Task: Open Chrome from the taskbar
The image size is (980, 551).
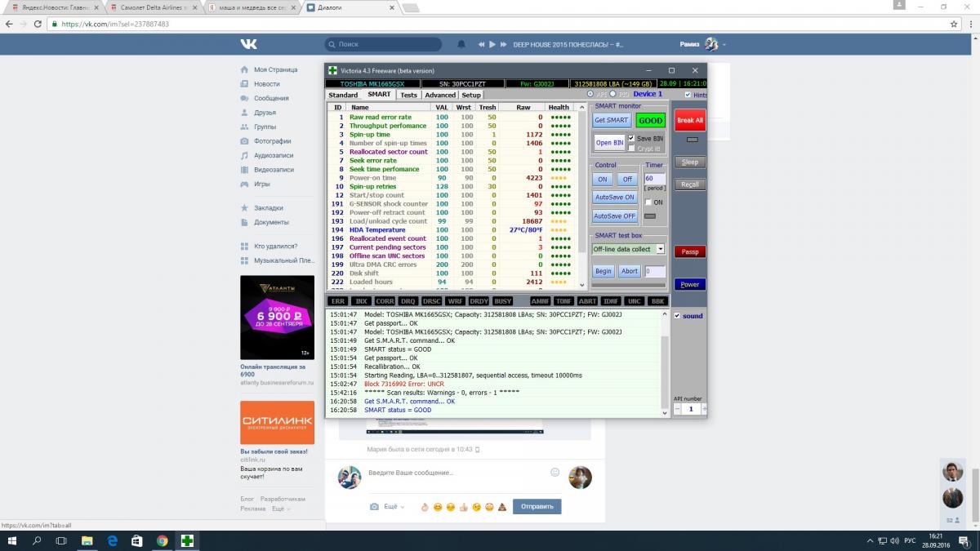Action: tap(162, 540)
